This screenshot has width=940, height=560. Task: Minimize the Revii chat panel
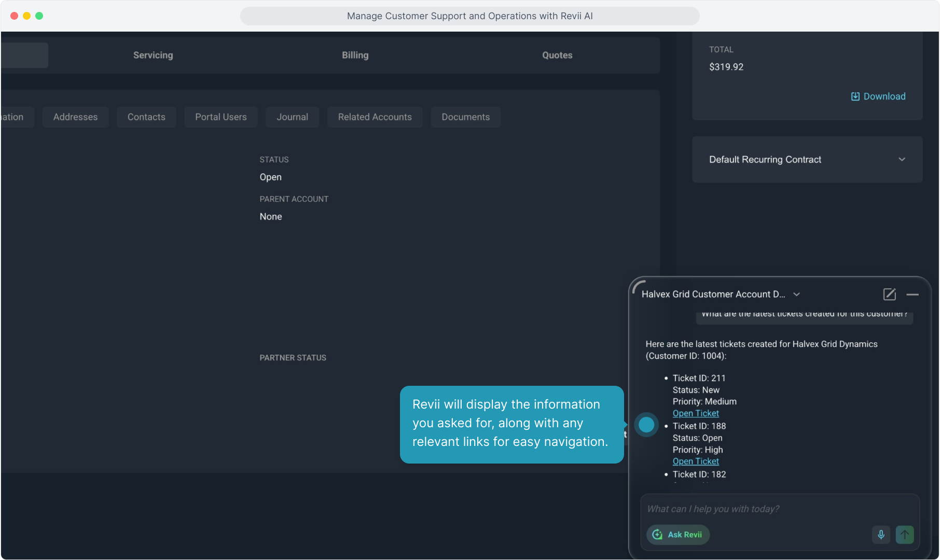(913, 294)
